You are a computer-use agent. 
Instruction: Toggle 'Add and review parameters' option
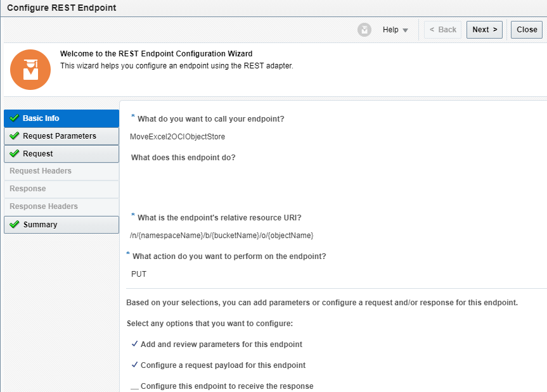(x=134, y=345)
